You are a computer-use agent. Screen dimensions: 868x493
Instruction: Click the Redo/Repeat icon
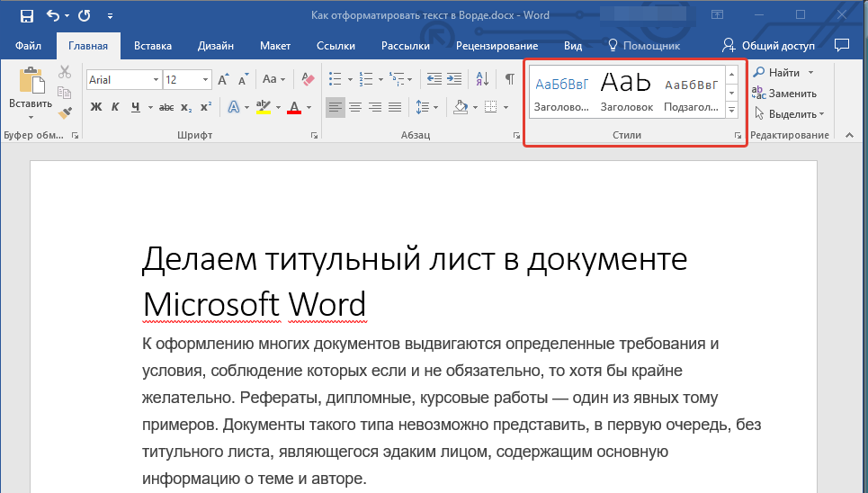point(85,15)
